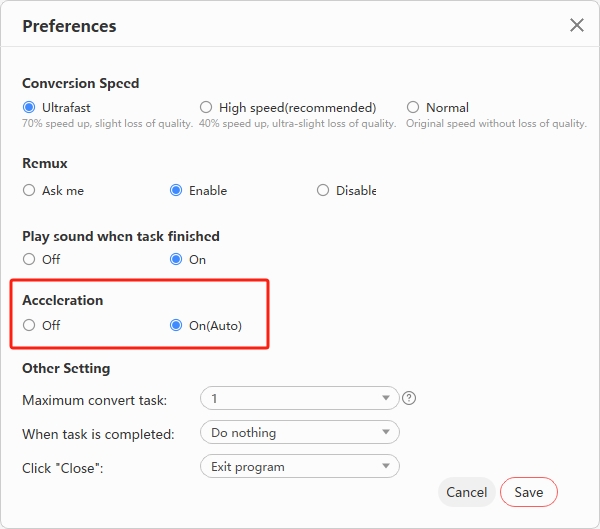The image size is (600, 529).
Task: Close the Preferences dialog with X
Action: click(x=577, y=25)
